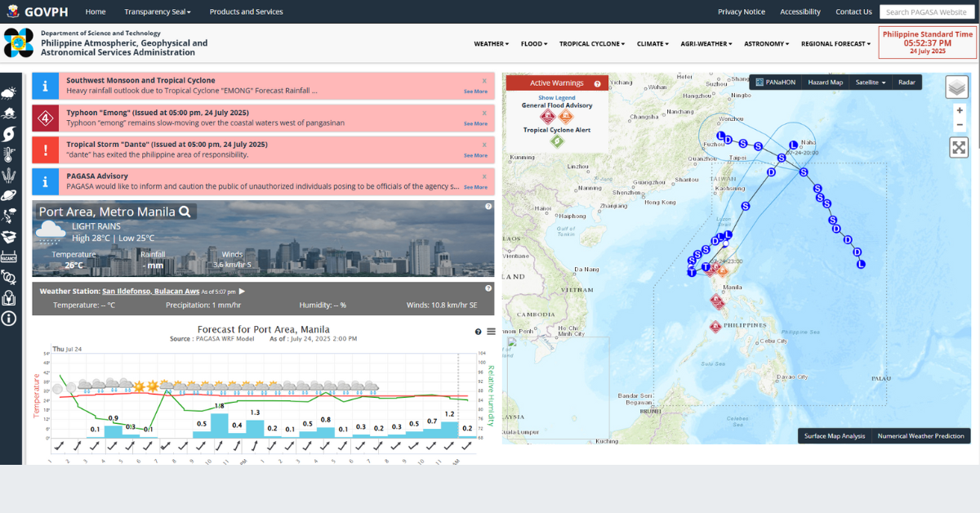This screenshot has width=980, height=513.
Task: Open Products and Services
Action: click(x=246, y=11)
